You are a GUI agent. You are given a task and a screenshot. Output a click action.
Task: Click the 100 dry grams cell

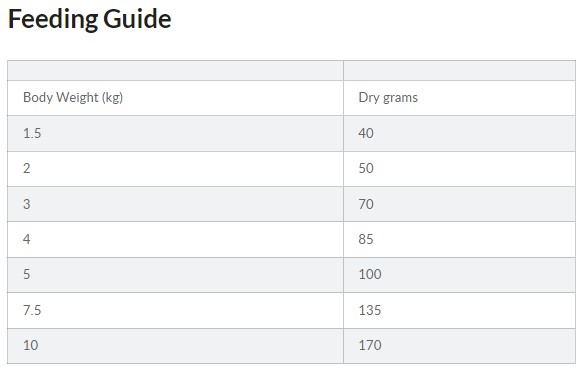(x=460, y=275)
